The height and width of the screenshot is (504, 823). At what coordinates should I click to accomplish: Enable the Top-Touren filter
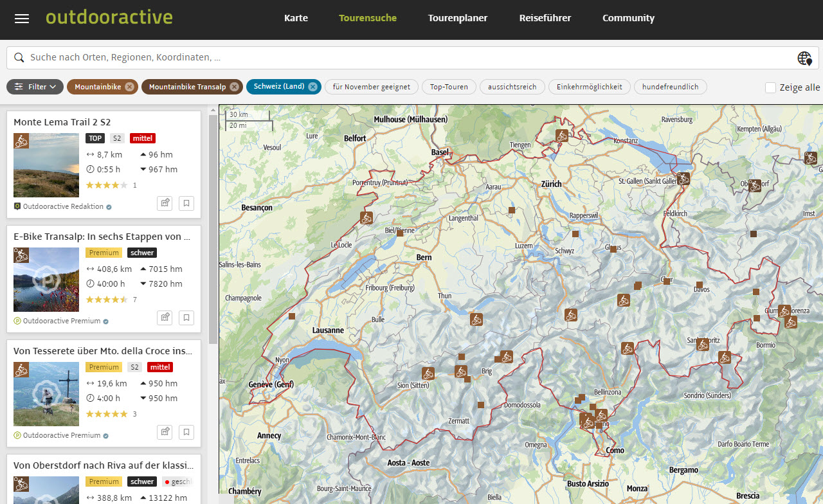(449, 87)
